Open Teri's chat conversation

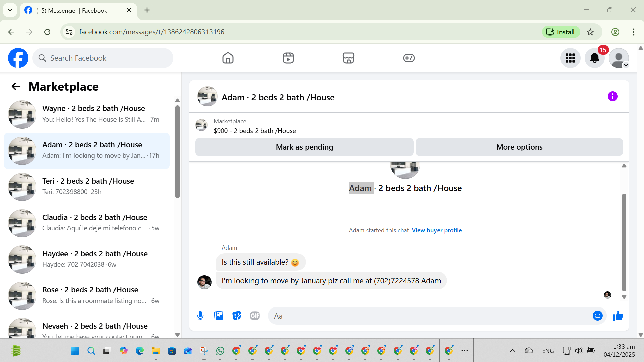click(x=87, y=187)
